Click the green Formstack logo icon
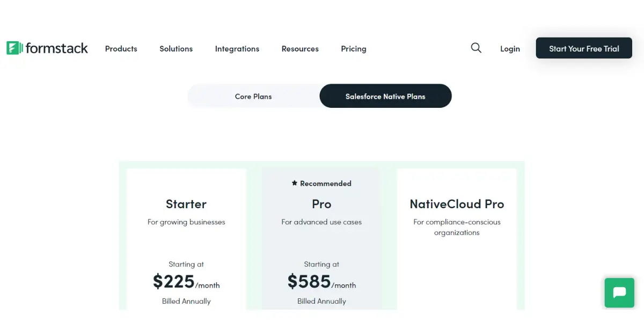Screen dimensions: 644x322 point(14,48)
